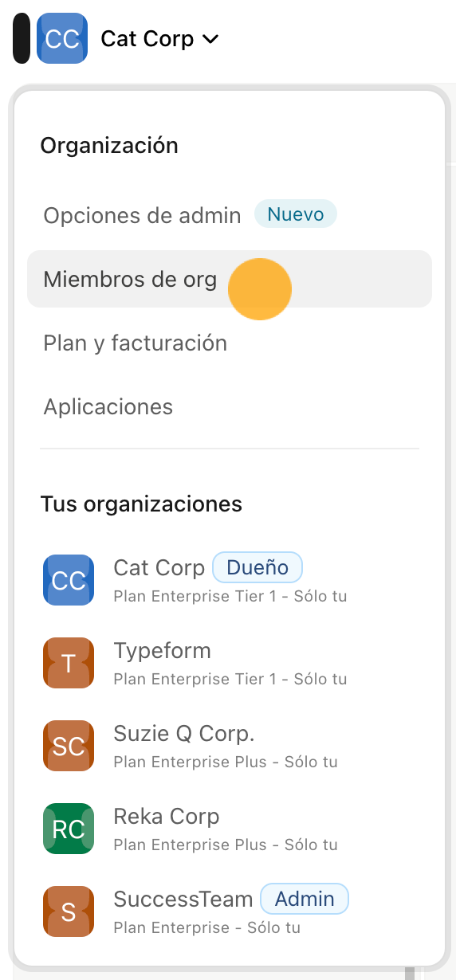The image size is (456, 980).
Task: Click the Dueño badge
Action: click(x=257, y=567)
